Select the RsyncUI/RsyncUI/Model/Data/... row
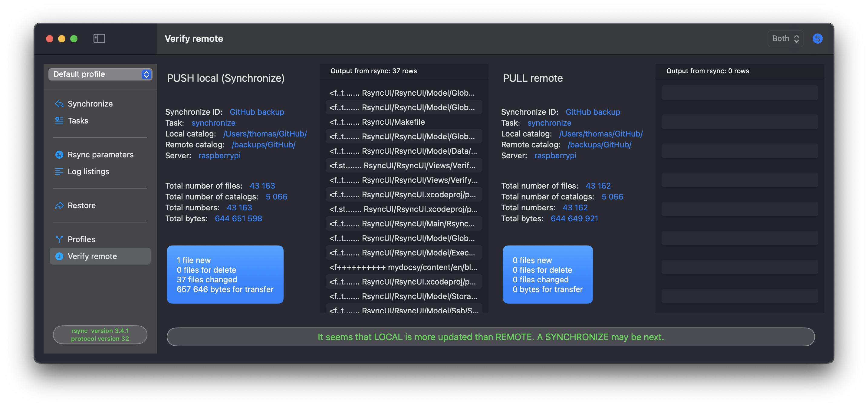This screenshot has width=868, height=408. point(404,151)
